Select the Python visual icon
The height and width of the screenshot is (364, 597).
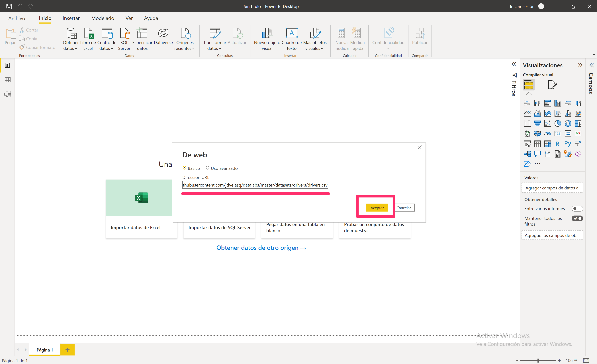568,144
